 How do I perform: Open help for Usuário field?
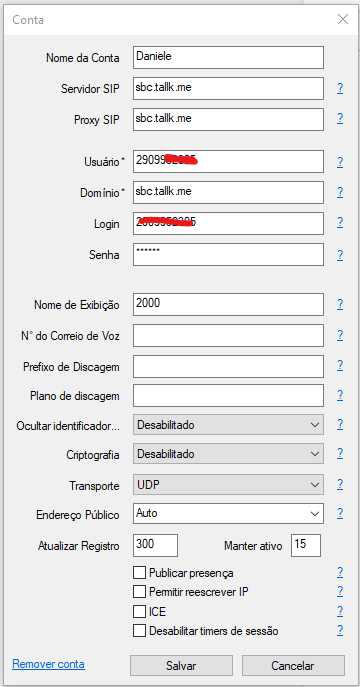340,162
